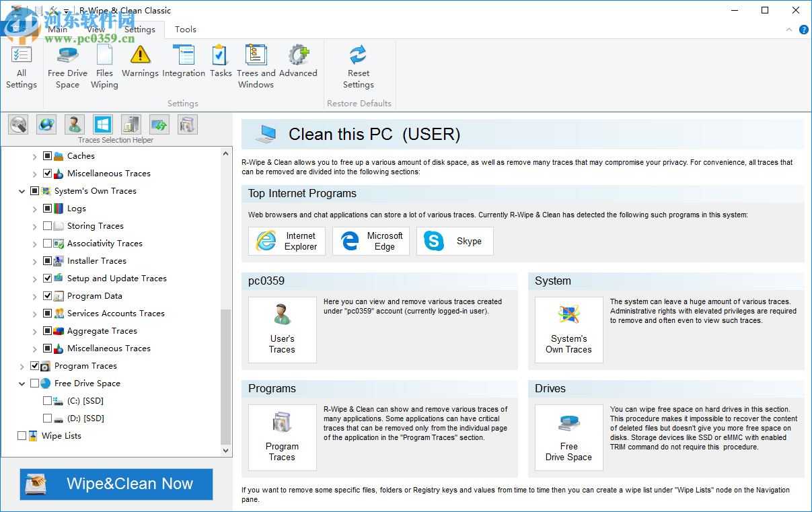Open the Files Wiping settings
This screenshot has height=512, width=812.
(104, 67)
